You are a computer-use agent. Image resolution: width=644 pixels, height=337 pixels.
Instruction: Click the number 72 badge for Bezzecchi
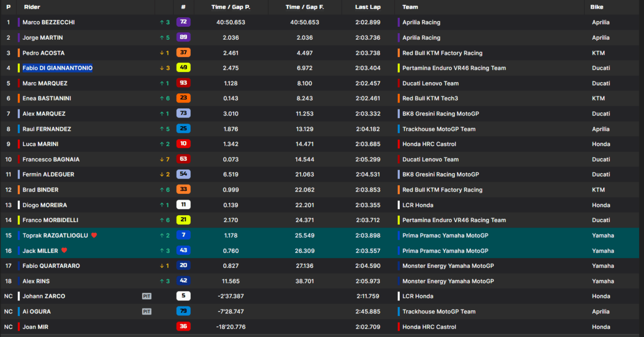coord(183,23)
